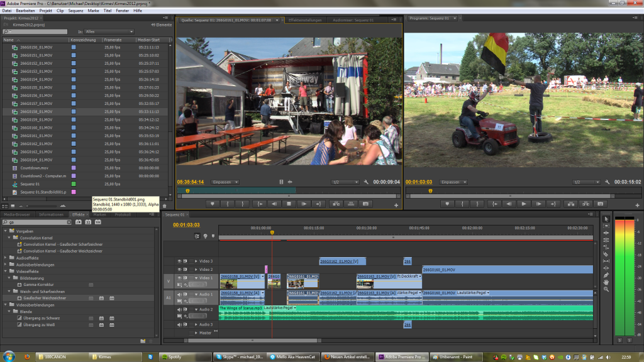Filter effects by Accelerated Effects icon
Image resolution: width=644 pixels, height=362 pixels.
pyautogui.click(x=79, y=222)
